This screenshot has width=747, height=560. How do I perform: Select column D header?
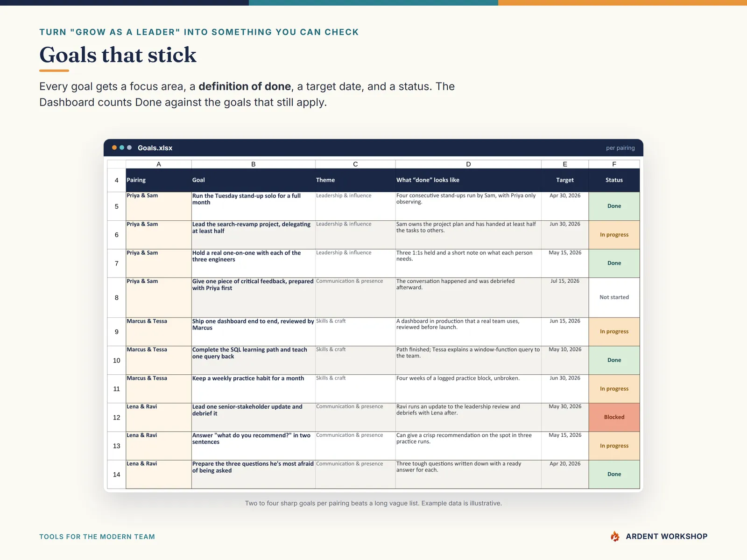468,164
